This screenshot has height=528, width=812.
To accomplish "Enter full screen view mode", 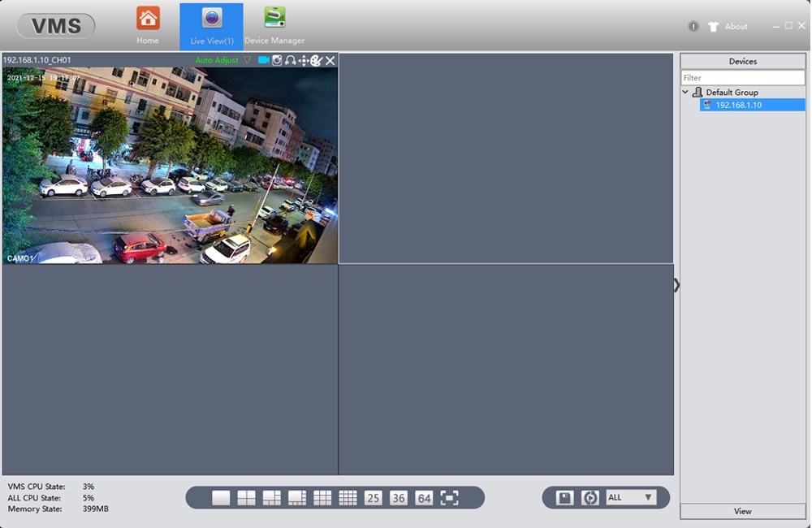I will pyautogui.click(x=449, y=498).
